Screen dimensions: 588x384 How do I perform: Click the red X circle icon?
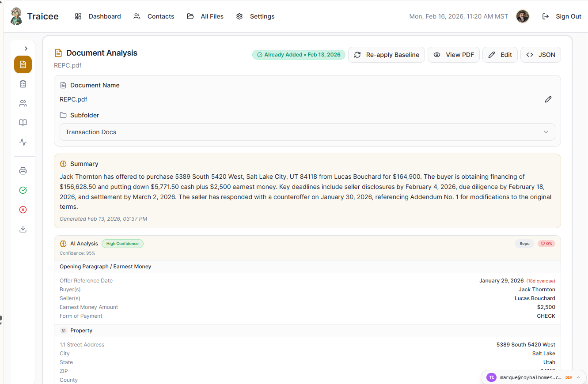[x=23, y=210]
